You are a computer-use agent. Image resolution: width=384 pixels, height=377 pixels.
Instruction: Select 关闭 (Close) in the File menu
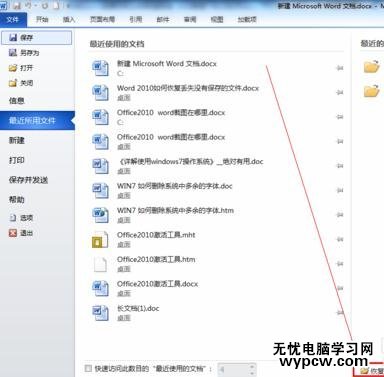21,83
